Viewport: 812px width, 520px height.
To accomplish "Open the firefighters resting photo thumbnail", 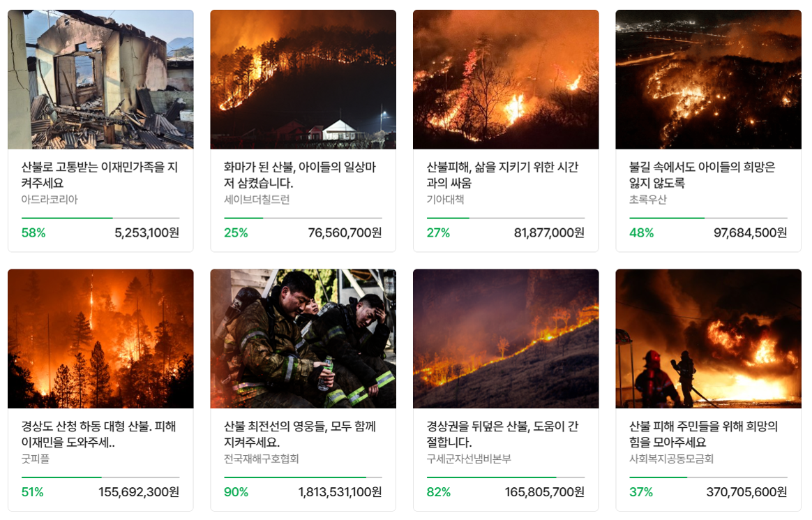I will coord(303,339).
